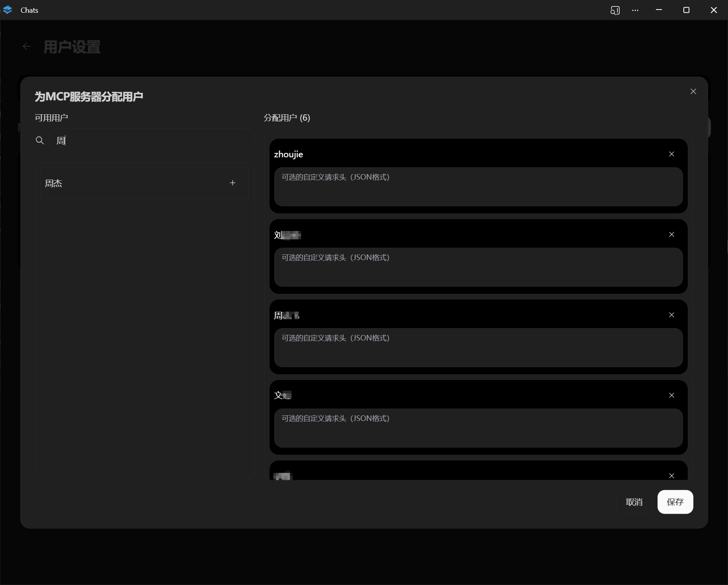
Task: Remove the 文 user from assigned list
Action: point(672,395)
